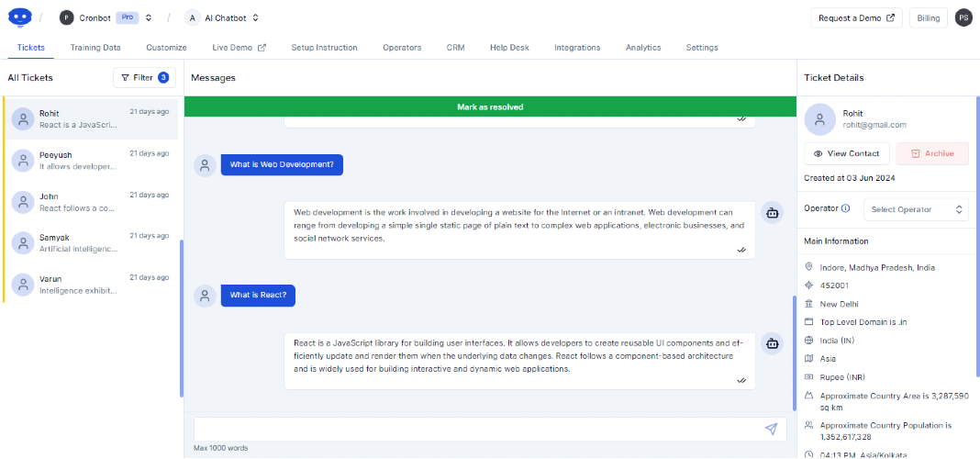Select the Samyak ticket preview Artificial intelligenc...
Image resolution: width=980 pixels, height=459 pixels.
78,249
